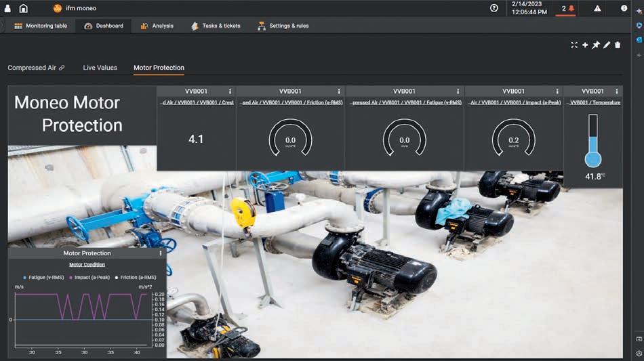
Task: Add sidebar item with plus icon
Action: tap(639, 55)
